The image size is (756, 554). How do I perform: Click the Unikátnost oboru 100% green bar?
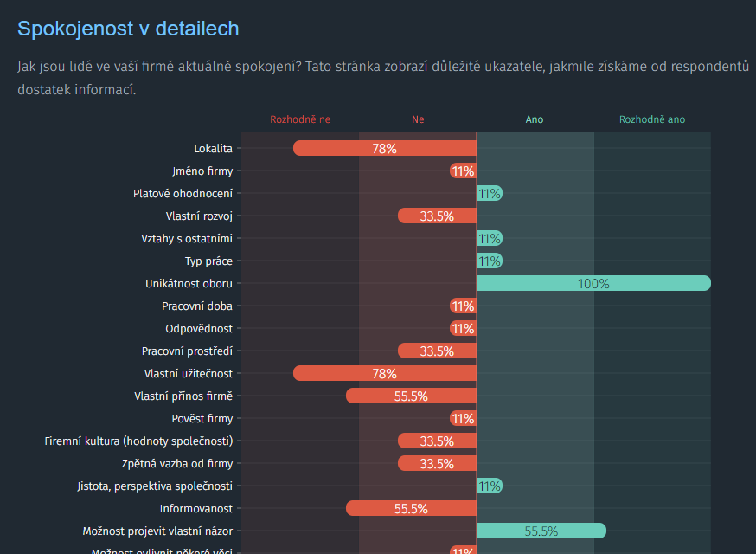point(593,283)
